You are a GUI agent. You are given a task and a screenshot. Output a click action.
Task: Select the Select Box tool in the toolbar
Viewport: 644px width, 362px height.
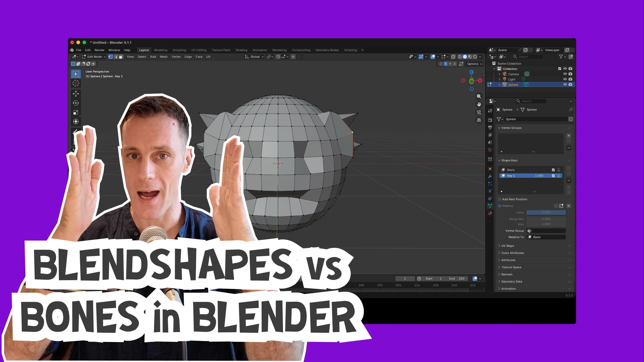pos(76,74)
